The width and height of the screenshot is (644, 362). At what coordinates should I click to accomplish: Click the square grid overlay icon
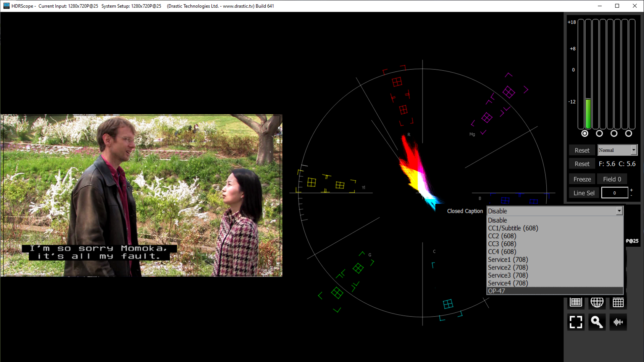(x=618, y=302)
